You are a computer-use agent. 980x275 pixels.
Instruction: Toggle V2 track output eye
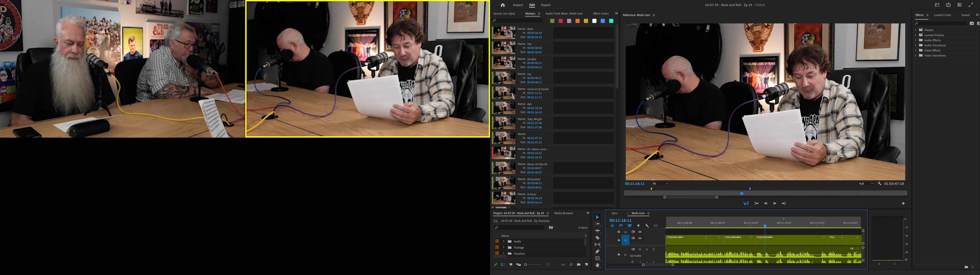[x=640, y=232]
